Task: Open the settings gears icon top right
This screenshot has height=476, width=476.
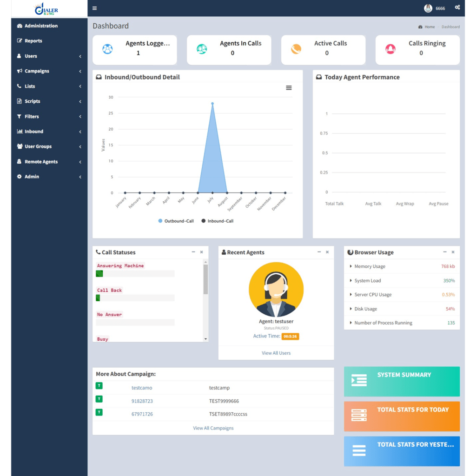Action: 457,7
